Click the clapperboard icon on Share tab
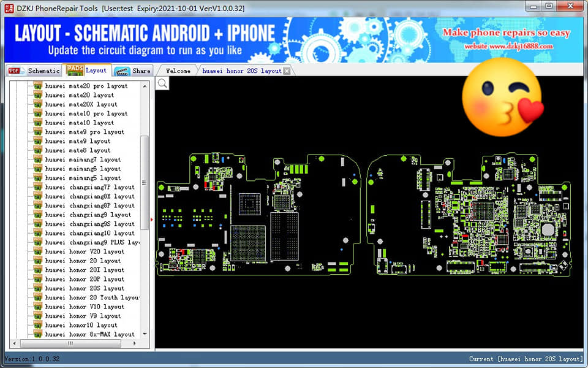 [123, 71]
